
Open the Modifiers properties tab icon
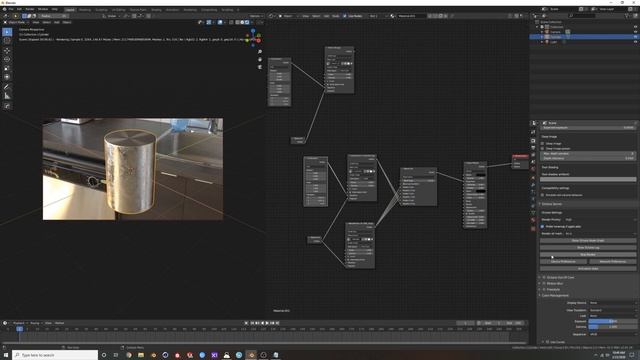point(533,184)
